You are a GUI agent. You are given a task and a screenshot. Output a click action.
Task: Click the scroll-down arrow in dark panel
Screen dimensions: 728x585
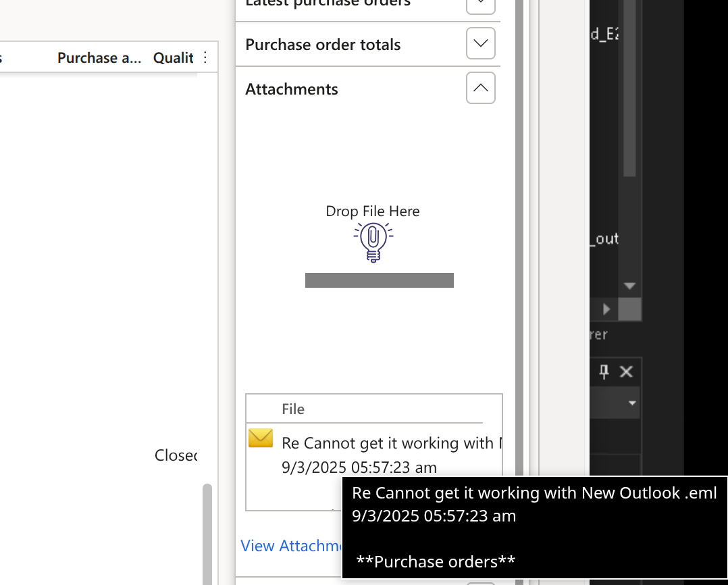coord(629,286)
